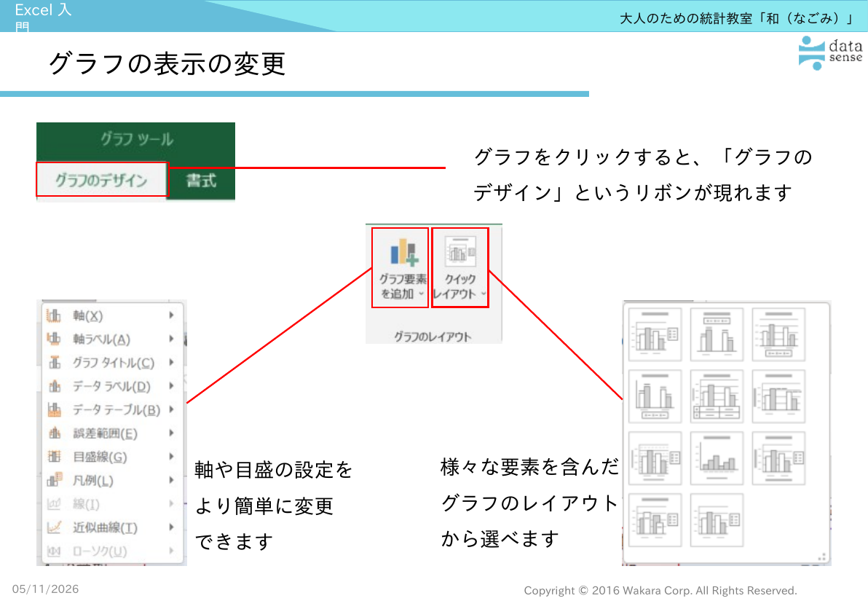Pick the first layout thumbnail in bottom row
Image resolution: width=868 pixels, height=601 pixels.
(x=655, y=520)
